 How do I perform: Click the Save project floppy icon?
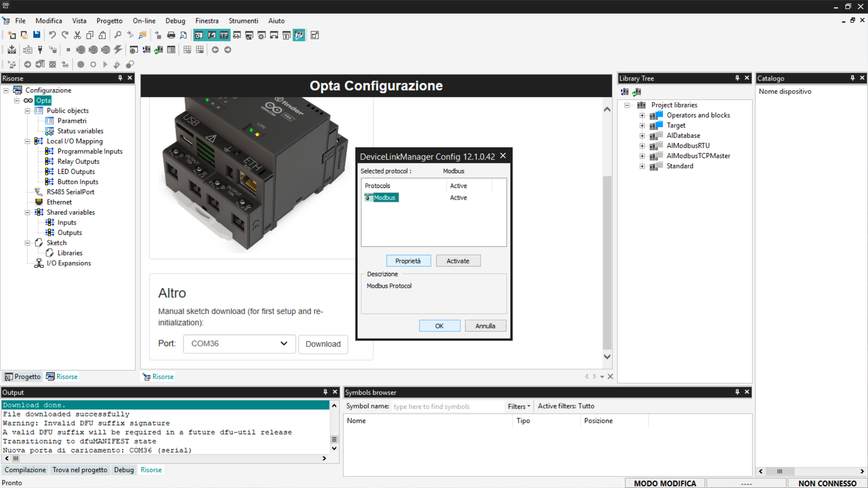37,35
